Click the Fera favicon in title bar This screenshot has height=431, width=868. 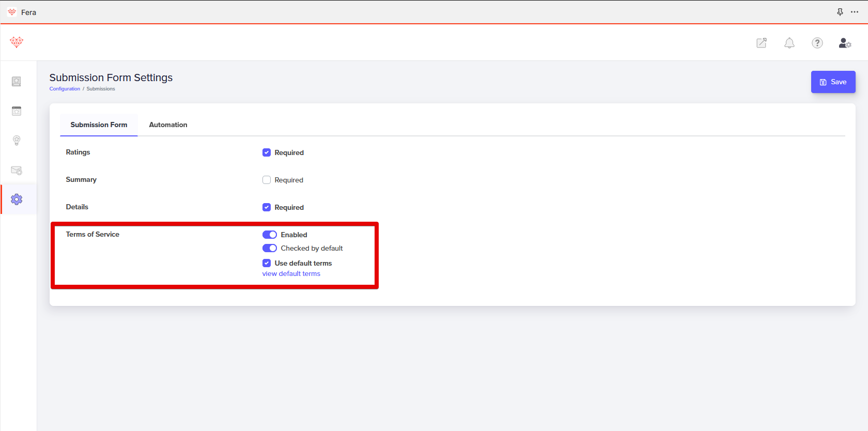click(12, 12)
